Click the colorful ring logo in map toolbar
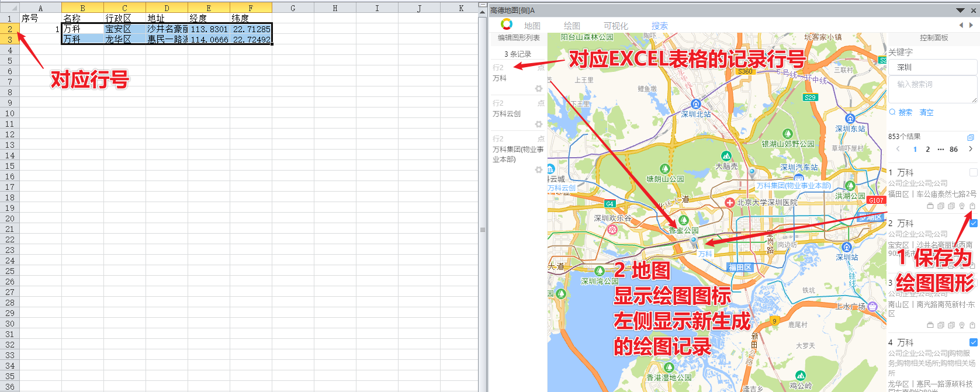The height and width of the screenshot is (392, 980). pyautogui.click(x=507, y=24)
